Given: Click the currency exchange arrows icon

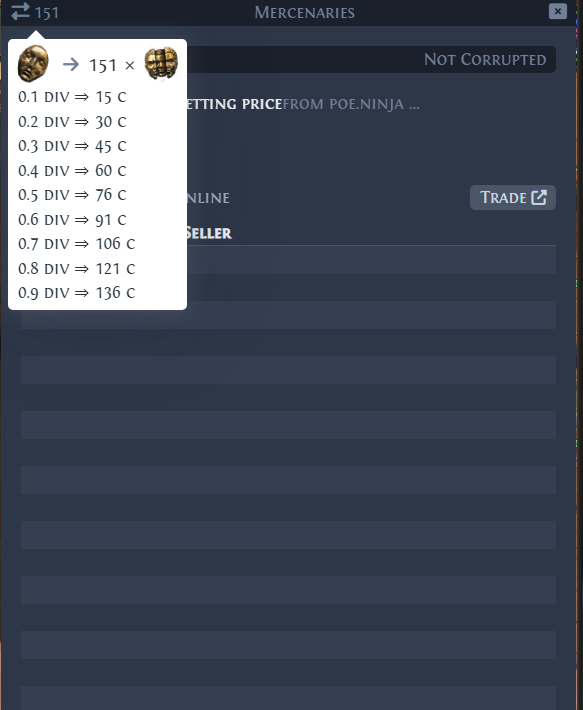Looking at the screenshot, I should click(x=20, y=11).
